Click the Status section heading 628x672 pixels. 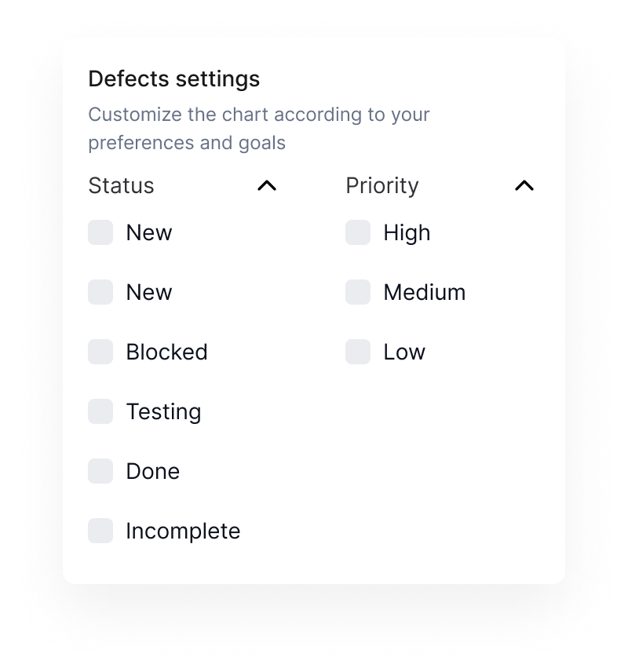pos(122,185)
